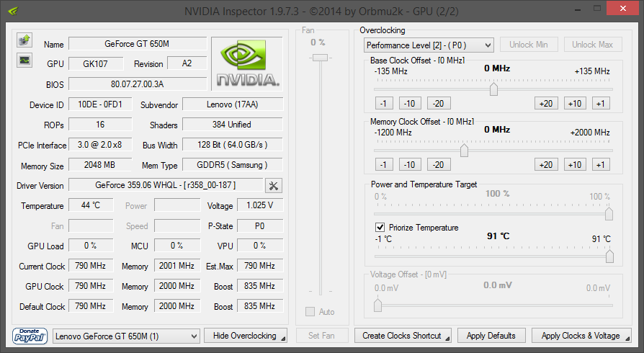Screen dimensions: 644x353
Task: Click the Base Clock Offset slider handle
Action: point(493,89)
